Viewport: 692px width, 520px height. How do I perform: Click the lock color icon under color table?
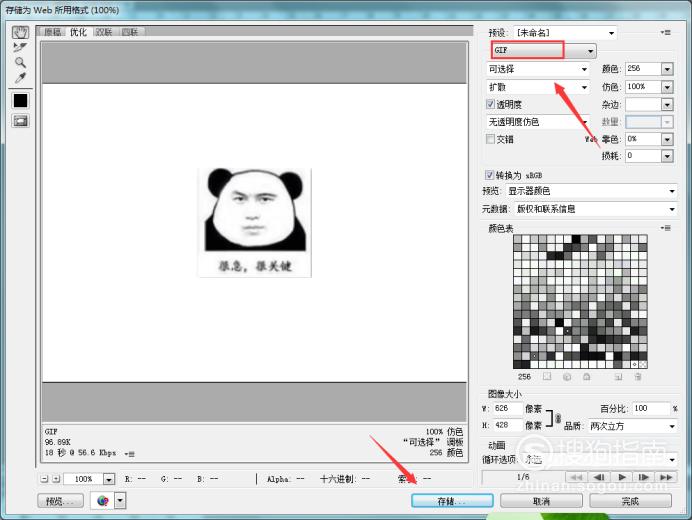tap(587, 377)
